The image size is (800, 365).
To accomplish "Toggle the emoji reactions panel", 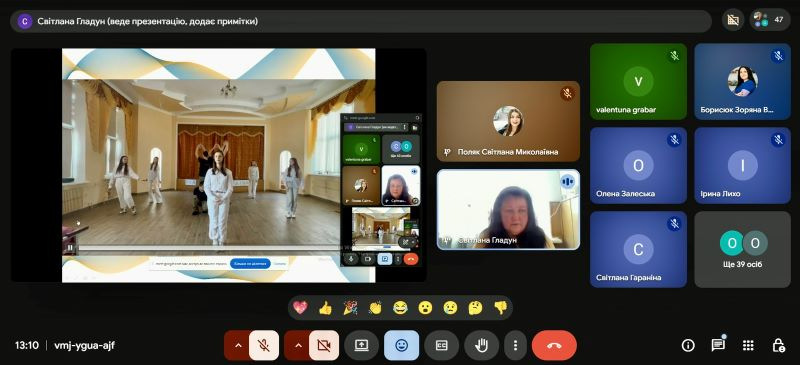I will tap(402, 346).
